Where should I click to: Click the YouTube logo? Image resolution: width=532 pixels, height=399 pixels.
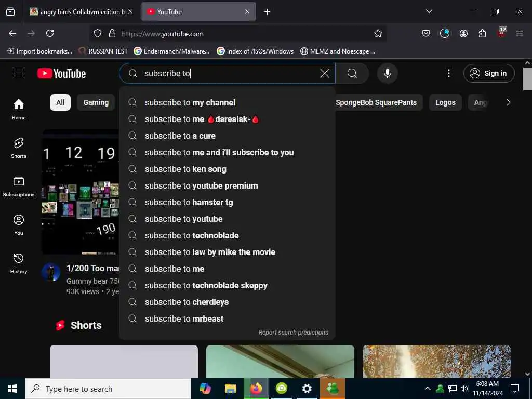61,73
